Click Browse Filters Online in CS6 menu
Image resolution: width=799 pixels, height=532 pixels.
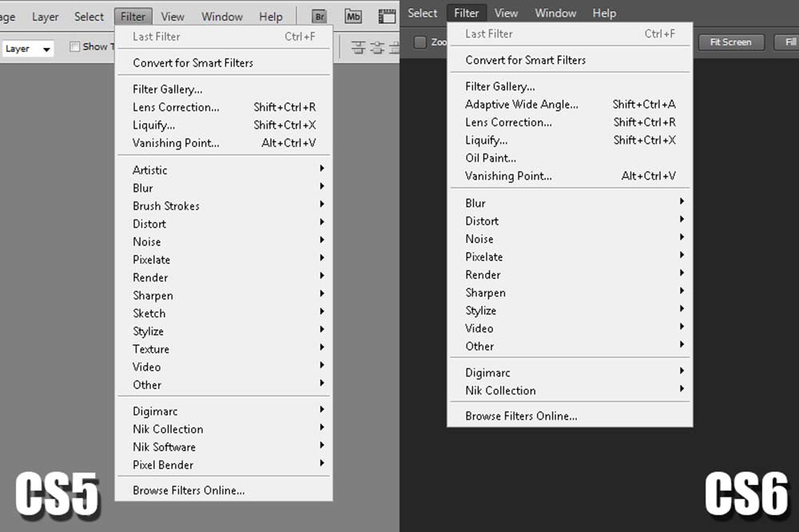point(570,416)
